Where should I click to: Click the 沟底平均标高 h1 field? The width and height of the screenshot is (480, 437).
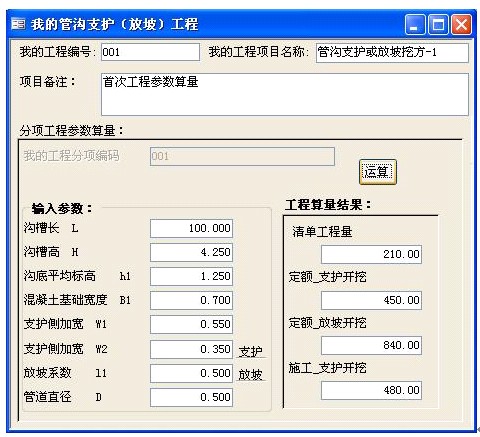tap(191, 276)
